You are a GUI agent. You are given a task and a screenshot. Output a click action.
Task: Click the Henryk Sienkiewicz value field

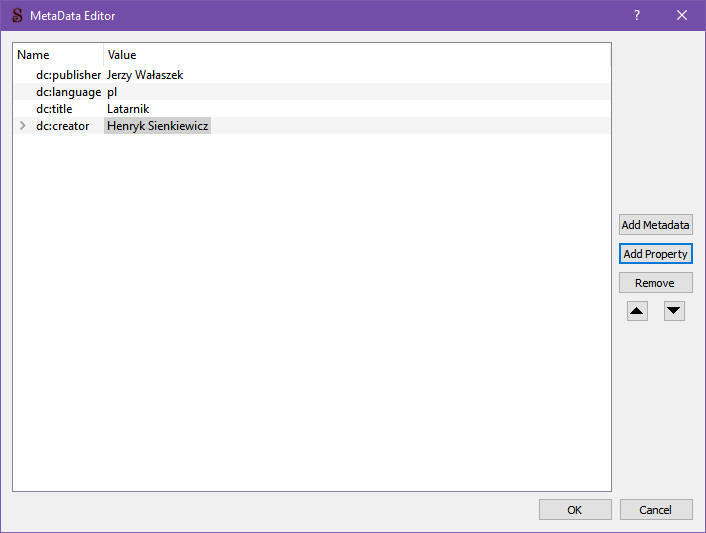(x=157, y=126)
